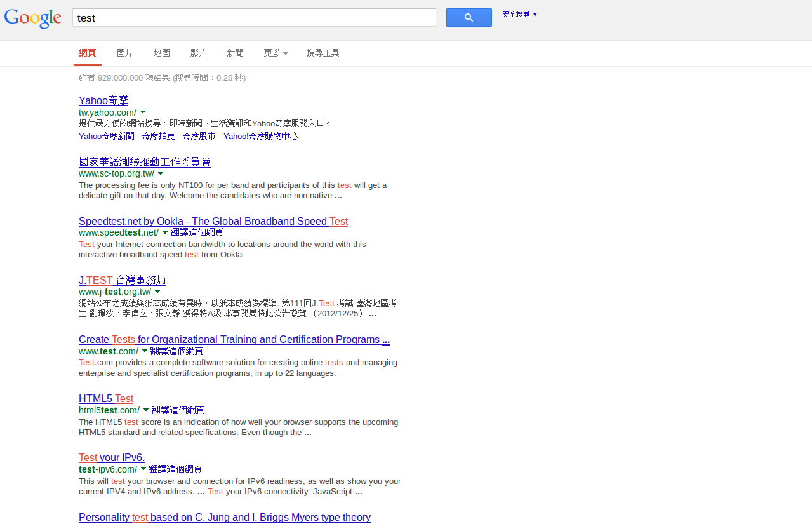Click the search box containing "test"

pyautogui.click(x=254, y=18)
